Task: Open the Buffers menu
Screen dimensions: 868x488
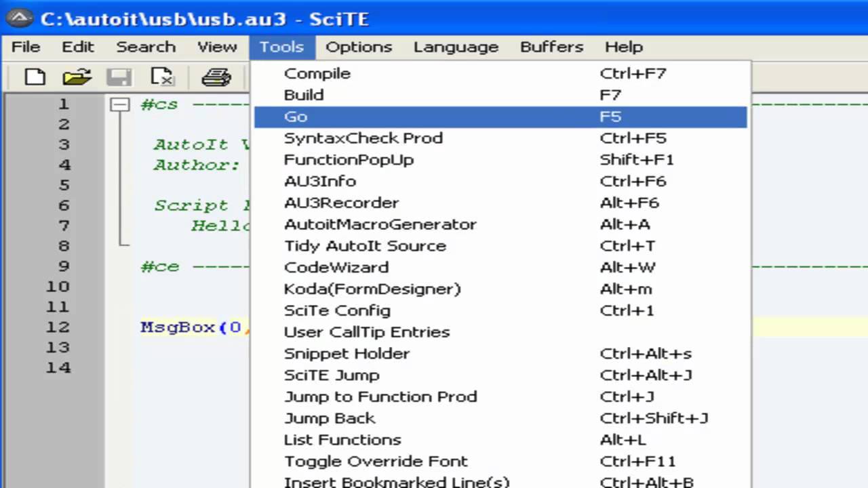Action: pyautogui.click(x=551, y=47)
